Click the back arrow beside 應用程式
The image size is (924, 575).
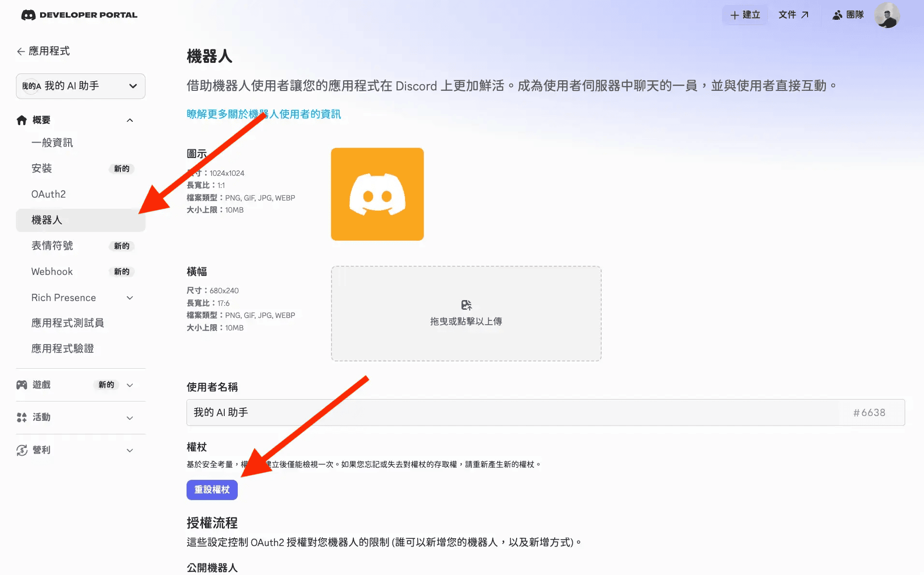(x=21, y=51)
